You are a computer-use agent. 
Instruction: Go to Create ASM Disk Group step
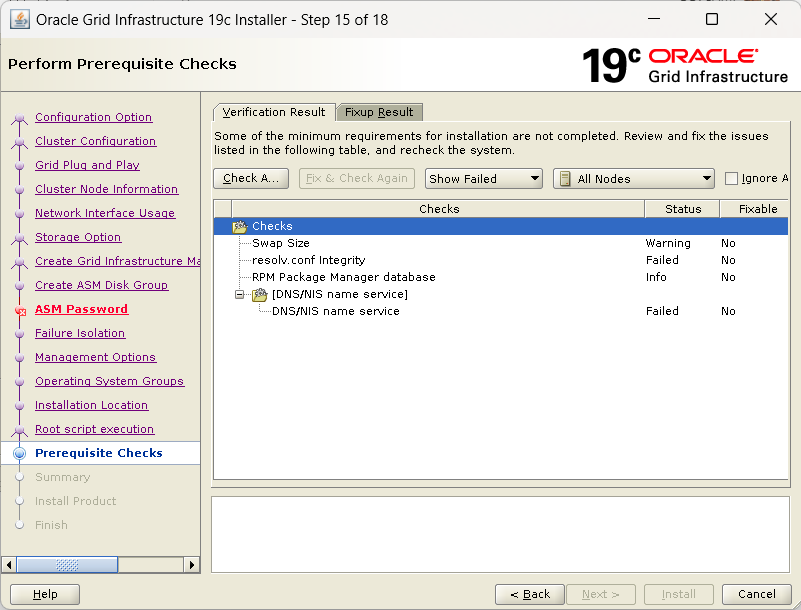[x=101, y=285]
